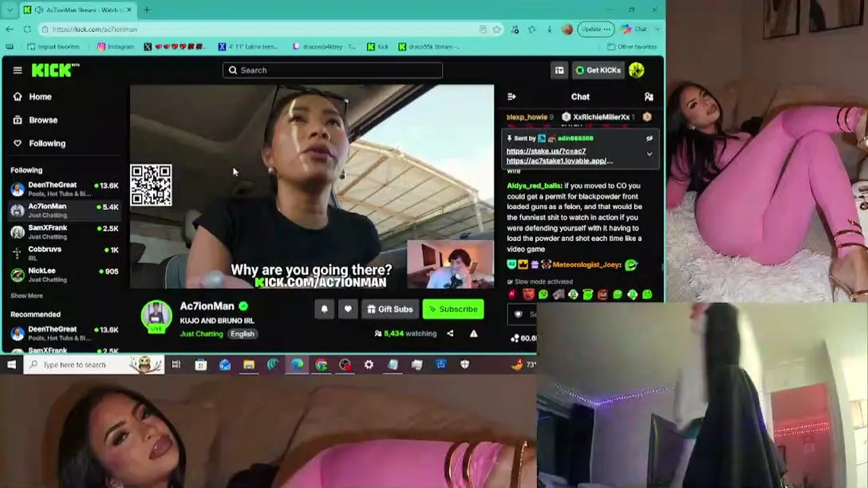
Task: Click the taskbar search box
Action: [94, 365]
